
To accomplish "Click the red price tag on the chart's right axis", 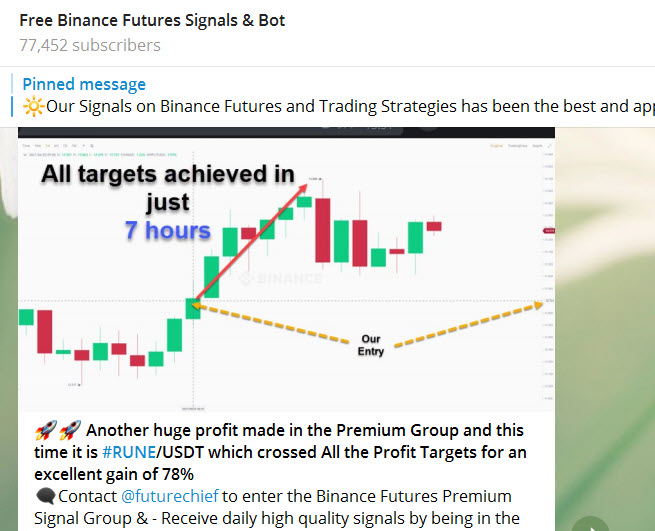I will (x=547, y=231).
